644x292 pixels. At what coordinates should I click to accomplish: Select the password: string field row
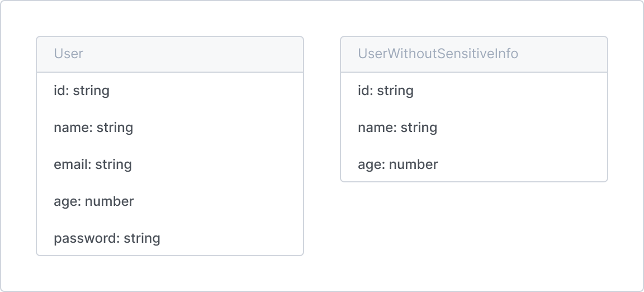170,238
